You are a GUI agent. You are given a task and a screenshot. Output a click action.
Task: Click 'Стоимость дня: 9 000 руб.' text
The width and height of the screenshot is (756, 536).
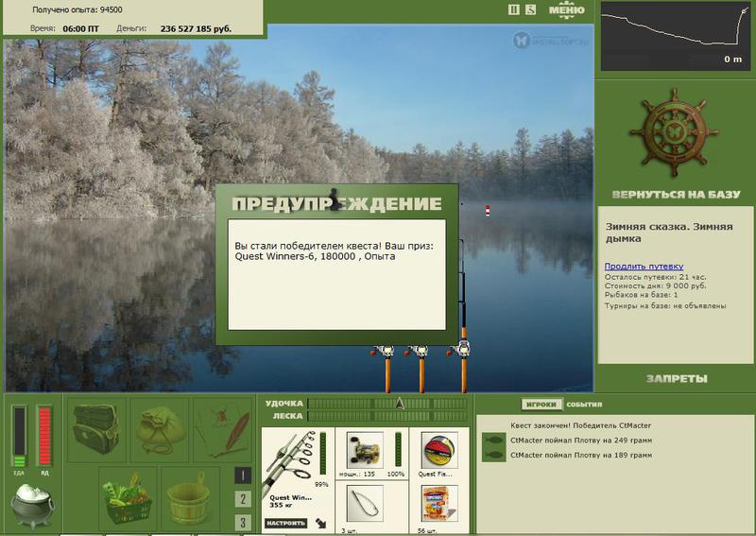point(655,285)
